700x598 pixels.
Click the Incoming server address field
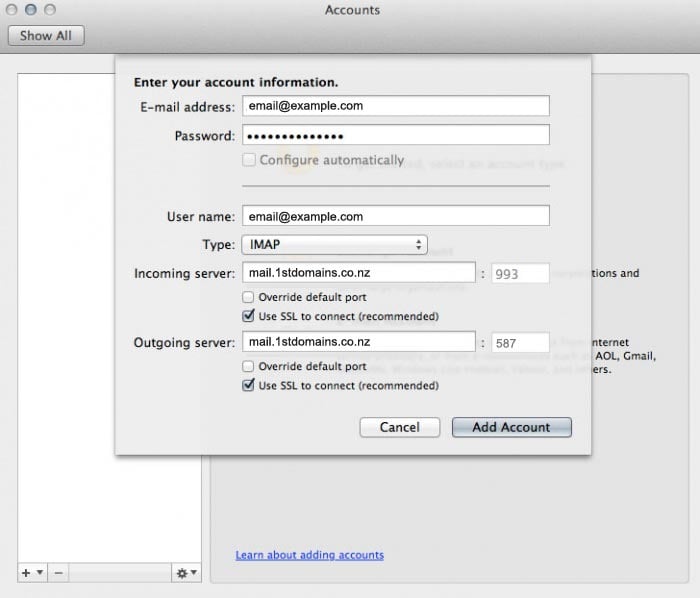tap(358, 273)
